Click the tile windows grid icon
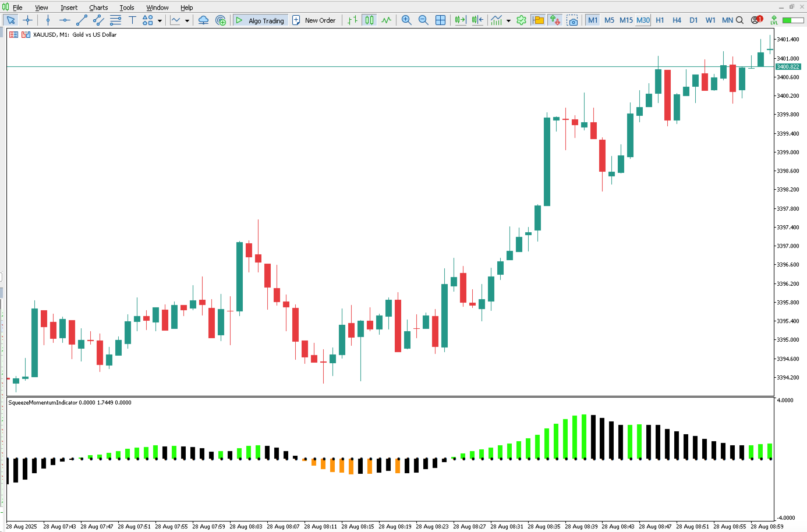Viewport: 807px width, 532px height. click(440, 20)
